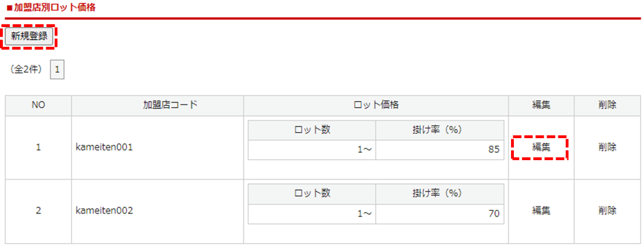Click the 1～ lot count for kameiten002

point(312,214)
